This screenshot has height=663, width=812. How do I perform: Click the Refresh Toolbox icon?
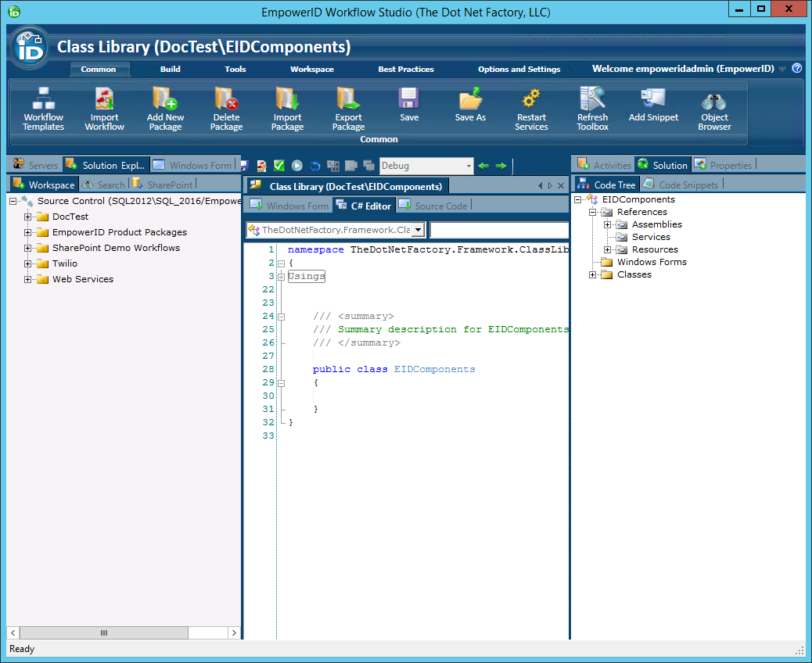coord(592,99)
